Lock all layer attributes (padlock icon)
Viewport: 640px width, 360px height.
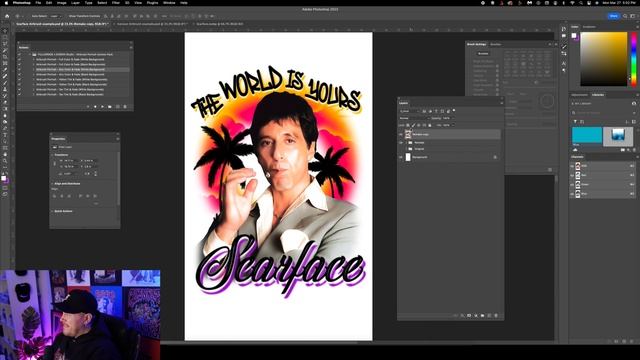point(429,125)
